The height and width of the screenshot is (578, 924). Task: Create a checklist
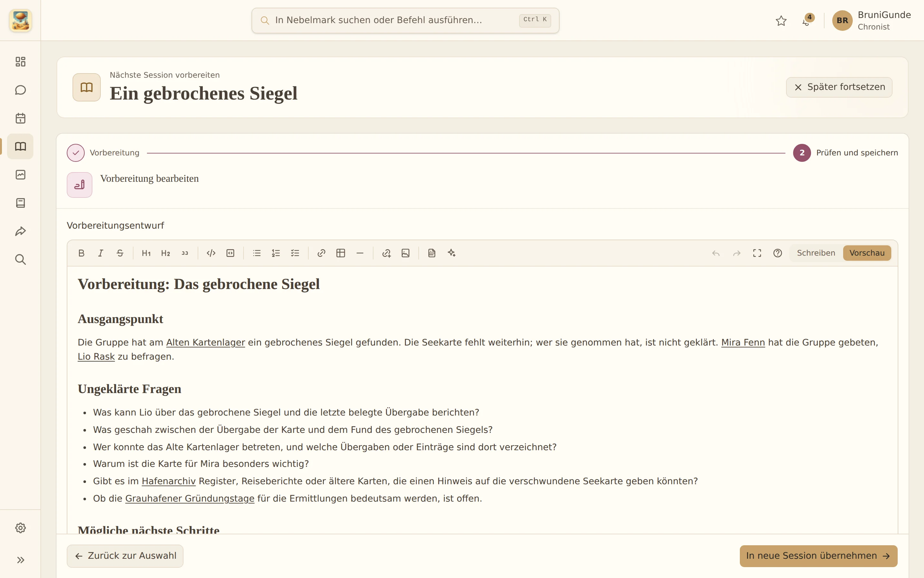pos(295,253)
